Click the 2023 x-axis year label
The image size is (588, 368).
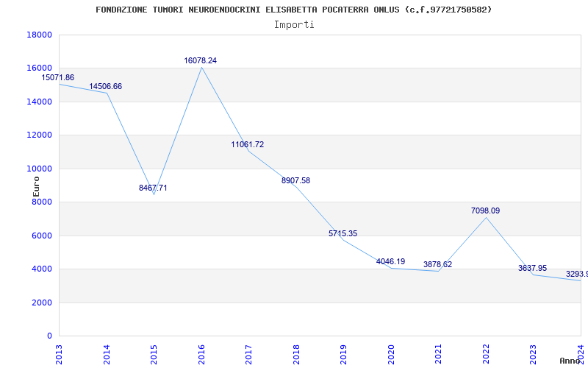(534, 355)
